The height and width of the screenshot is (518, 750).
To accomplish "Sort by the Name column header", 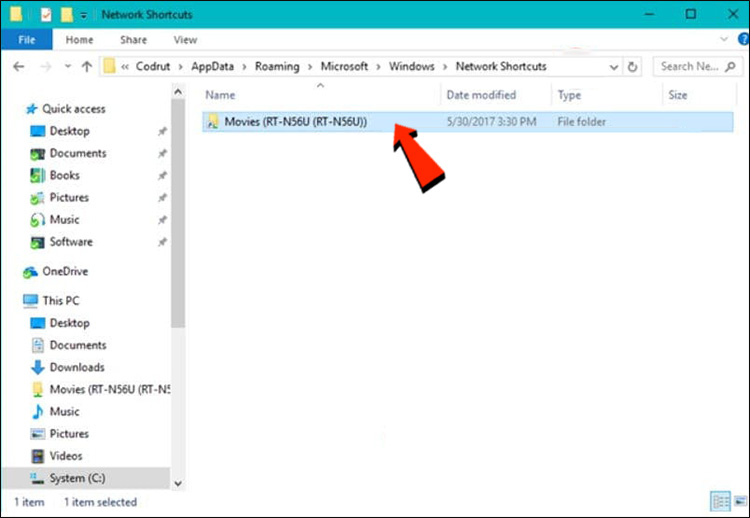I will click(220, 95).
